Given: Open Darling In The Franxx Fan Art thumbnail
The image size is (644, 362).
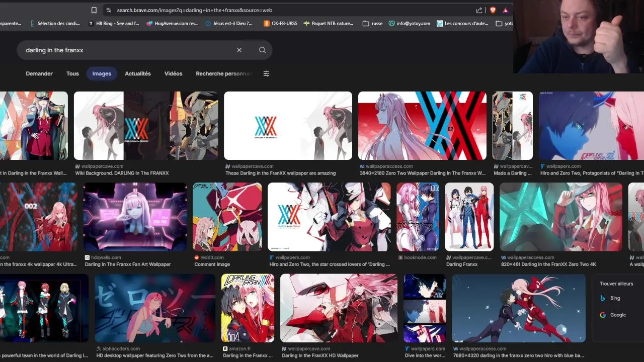Looking at the screenshot, I should [135, 217].
